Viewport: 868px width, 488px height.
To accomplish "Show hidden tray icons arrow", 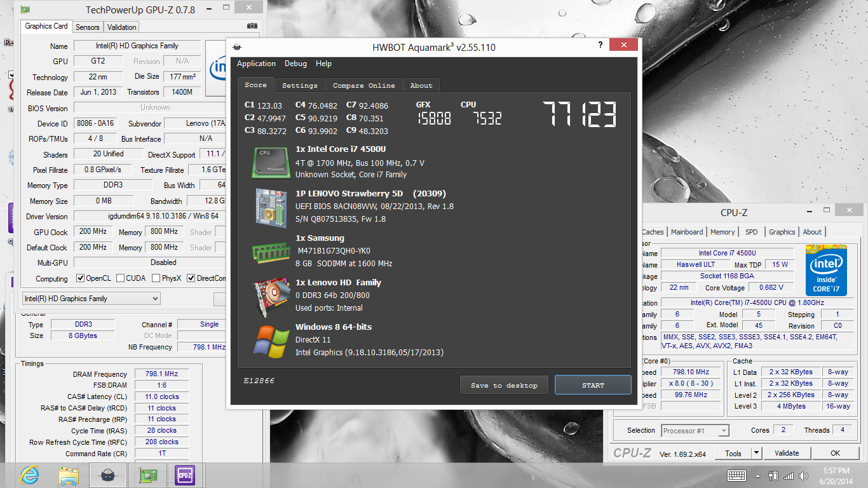I will click(758, 475).
